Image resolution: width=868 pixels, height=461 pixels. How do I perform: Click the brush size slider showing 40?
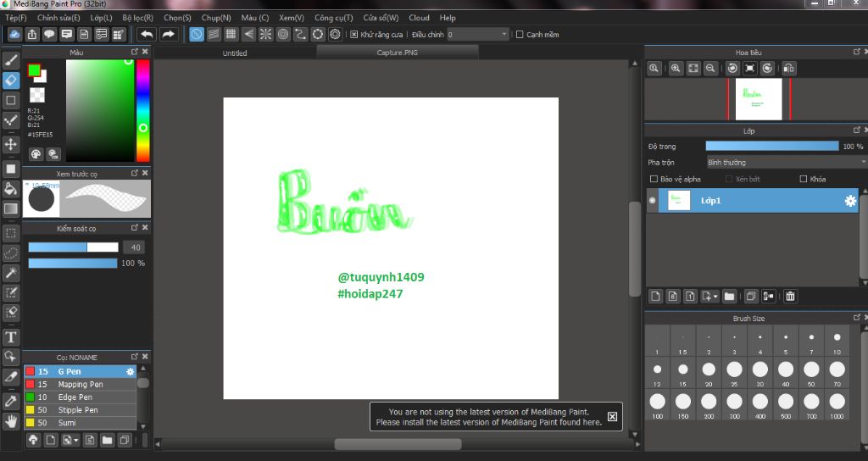pyautogui.click(x=73, y=247)
